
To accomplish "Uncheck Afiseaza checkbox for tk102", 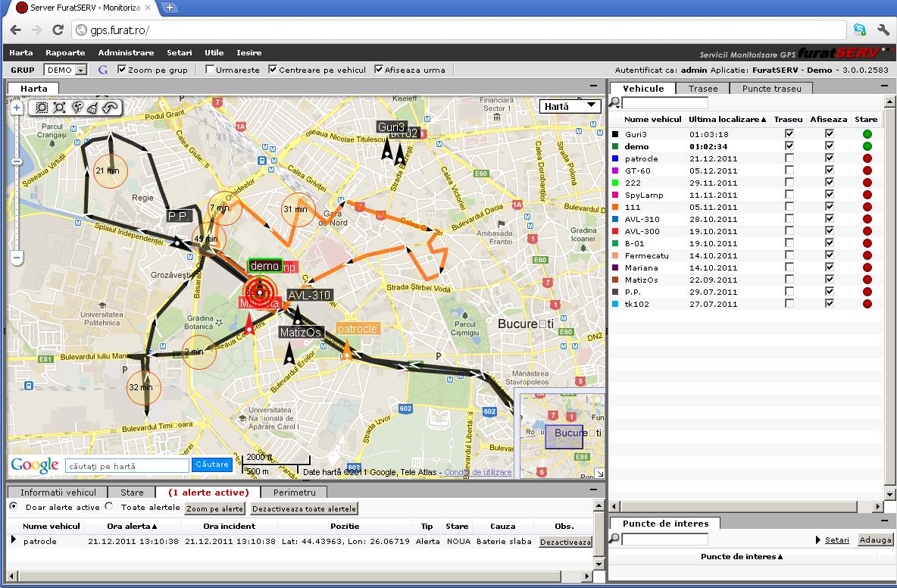I will pyautogui.click(x=830, y=303).
